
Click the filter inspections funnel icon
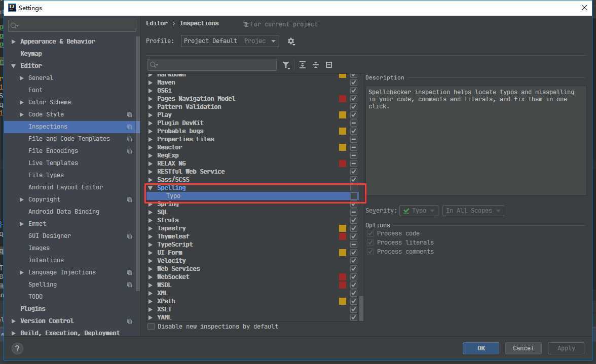286,65
